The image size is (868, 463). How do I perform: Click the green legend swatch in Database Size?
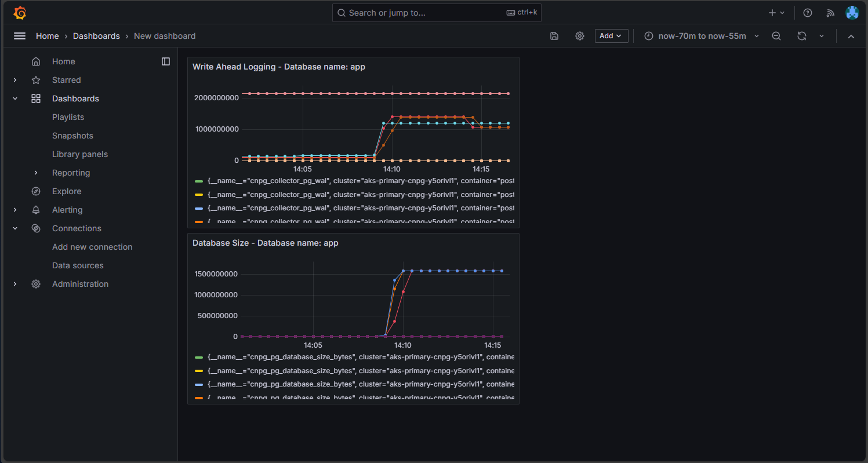pyautogui.click(x=199, y=358)
